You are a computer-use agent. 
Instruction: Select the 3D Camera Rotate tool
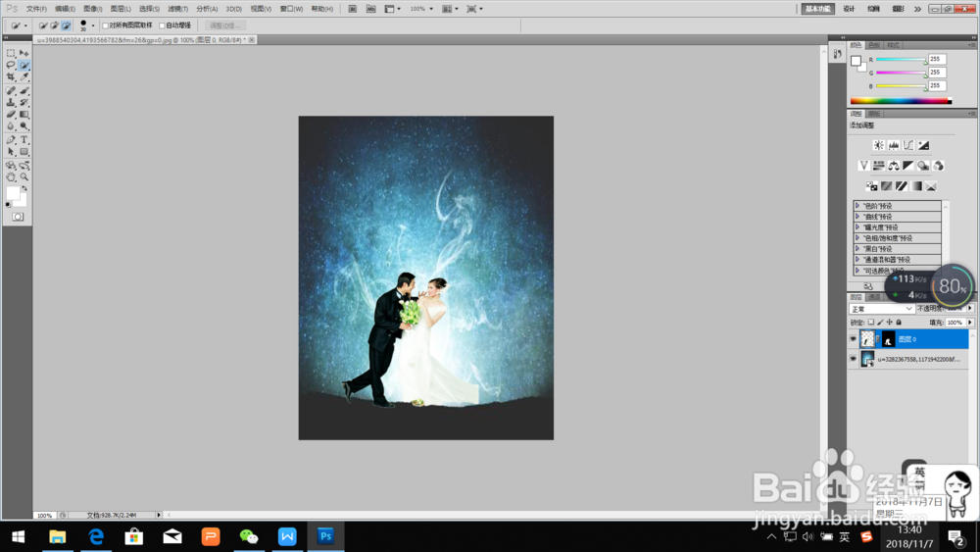coord(24,166)
